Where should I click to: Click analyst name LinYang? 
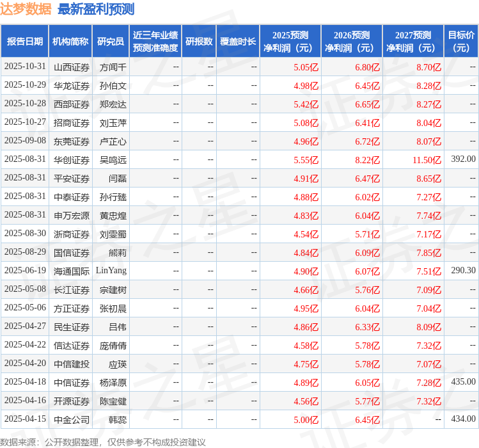[111, 271]
